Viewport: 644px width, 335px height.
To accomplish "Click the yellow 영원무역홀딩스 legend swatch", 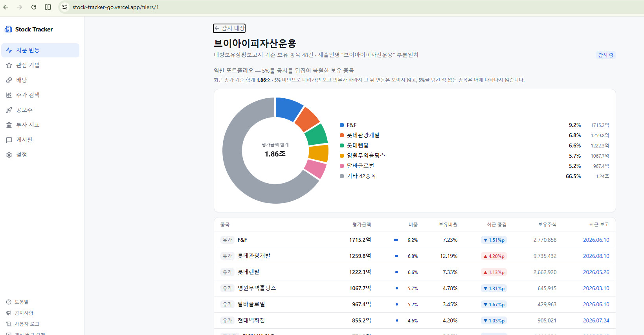I will 342,156.
